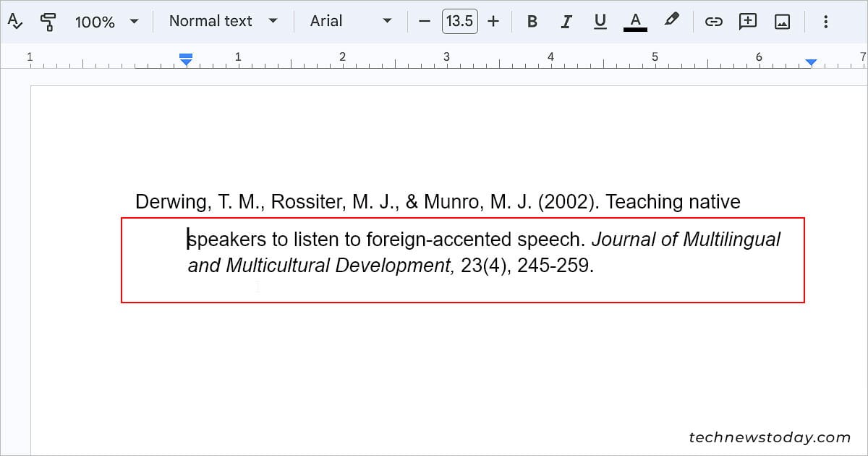Toggle italic formatting
This screenshot has height=456, width=868.
coord(566,22)
